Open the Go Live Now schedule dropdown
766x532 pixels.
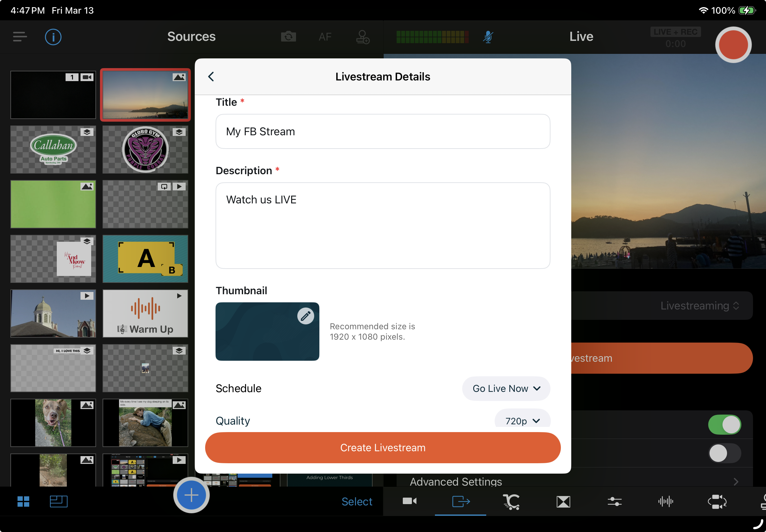click(x=506, y=388)
